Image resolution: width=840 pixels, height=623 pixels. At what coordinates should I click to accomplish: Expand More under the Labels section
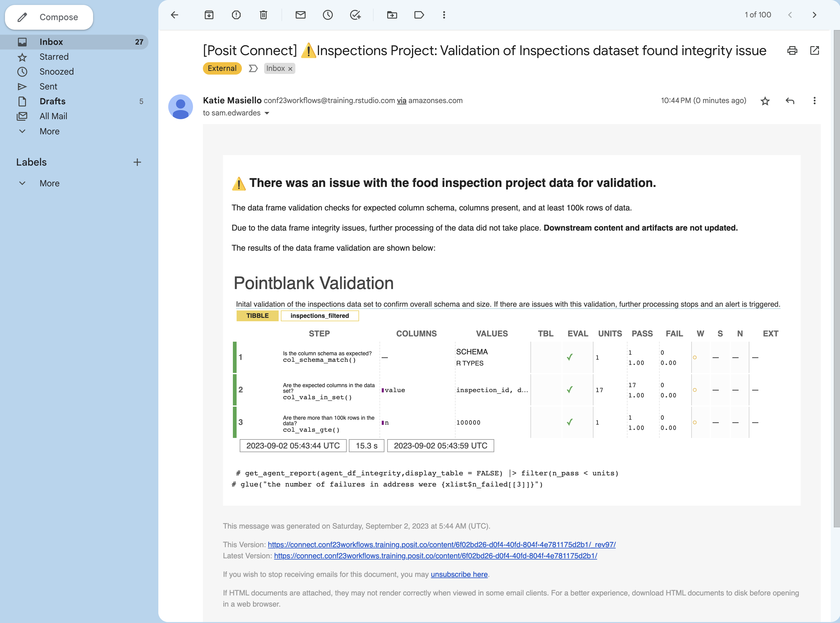[49, 183]
